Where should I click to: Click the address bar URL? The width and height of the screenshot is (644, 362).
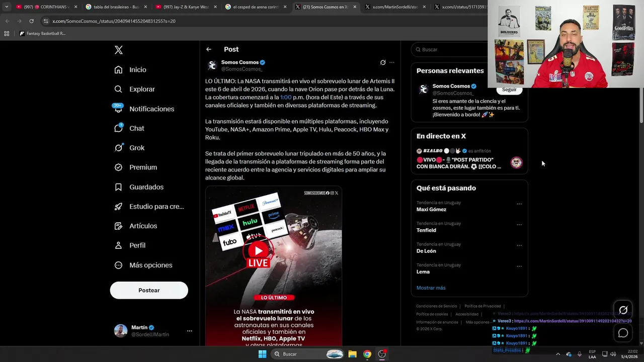click(114, 21)
